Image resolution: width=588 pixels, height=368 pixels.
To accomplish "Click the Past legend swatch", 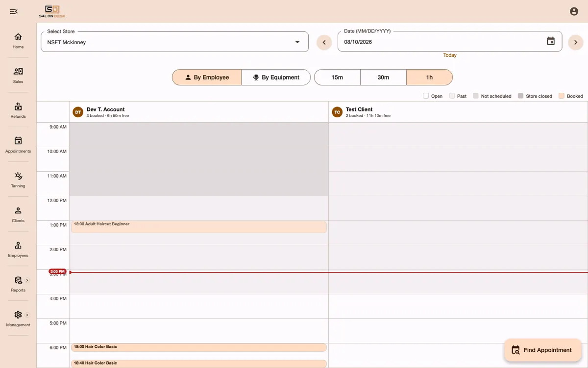I will pyautogui.click(x=452, y=96).
